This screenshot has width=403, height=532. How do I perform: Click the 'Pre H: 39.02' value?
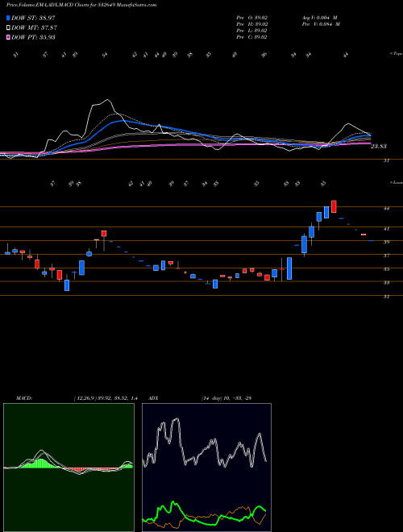pyautogui.click(x=252, y=24)
